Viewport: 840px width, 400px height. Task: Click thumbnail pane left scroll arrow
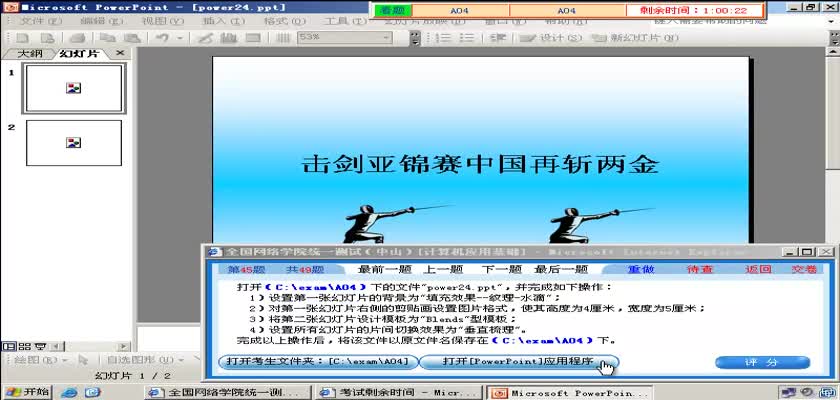[56, 346]
